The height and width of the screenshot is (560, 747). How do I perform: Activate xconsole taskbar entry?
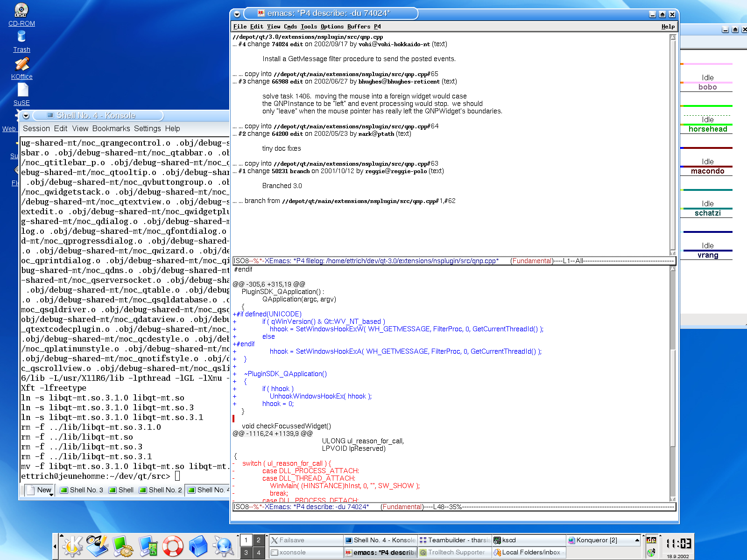pyautogui.click(x=306, y=553)
